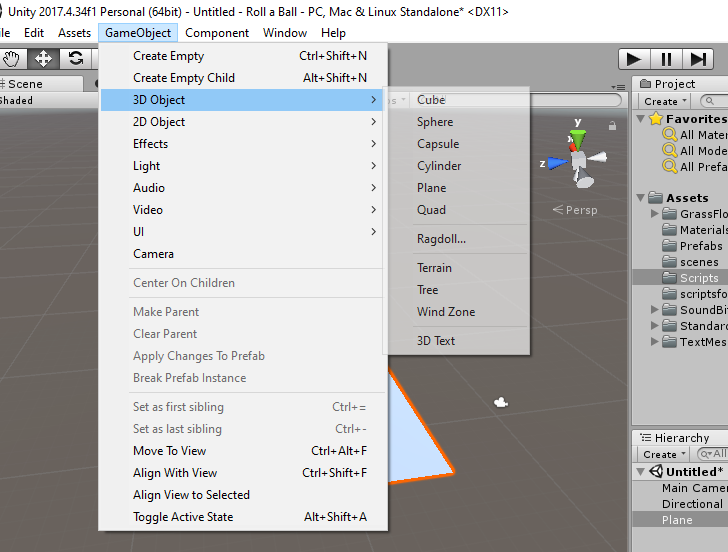Expand the UI submenu
Screen dimensions: 728x552
click(241, 232)
